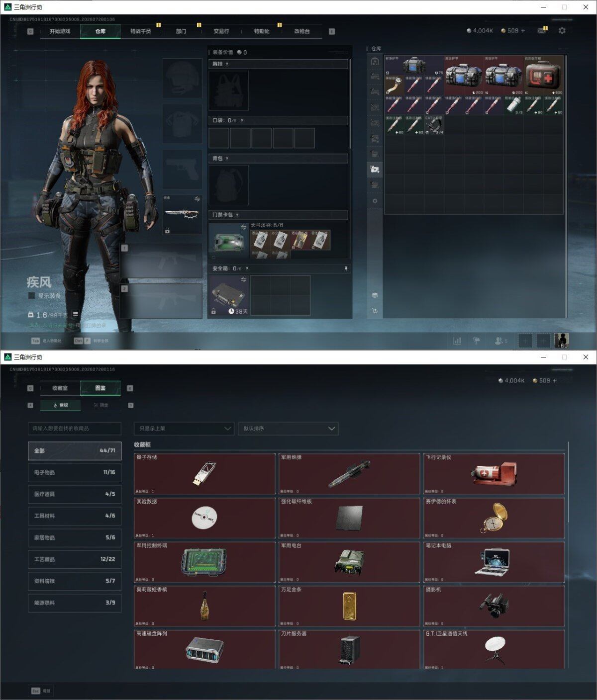Click the Esc return button
Screen dimensions: 597x700
pos(41,691)
